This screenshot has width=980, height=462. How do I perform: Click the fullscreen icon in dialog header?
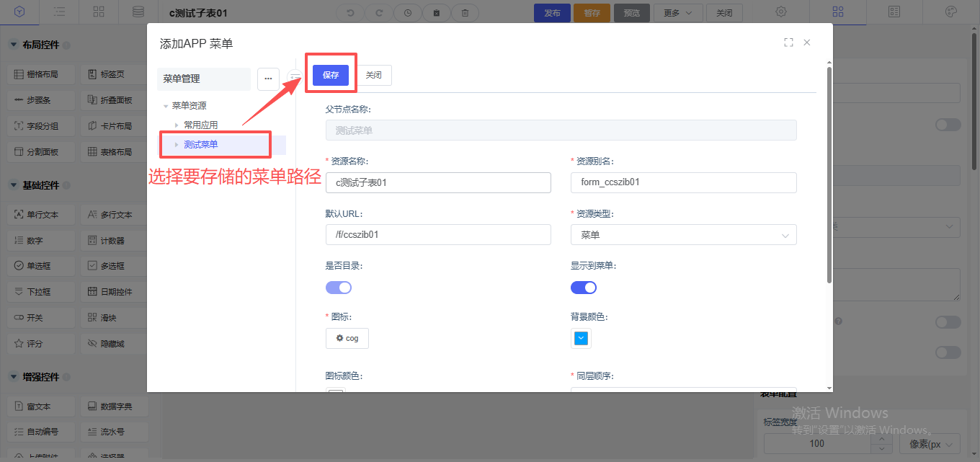(x=788, y=43)
